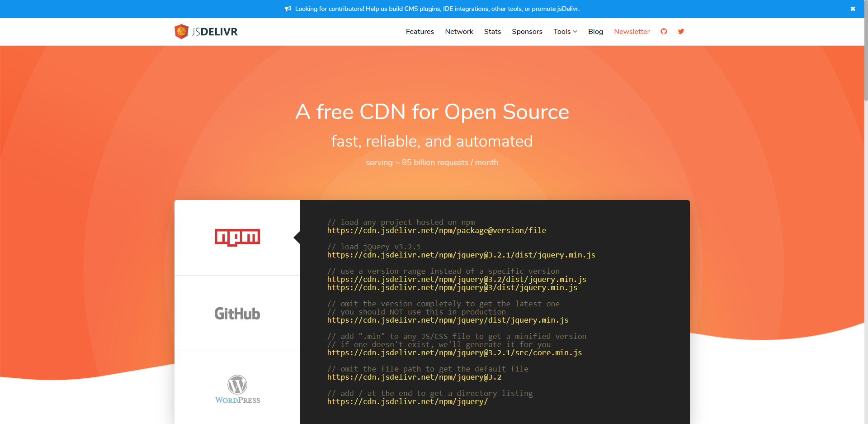Viewport: 868px width, 424px height.
Task: Select the WordPress logo tab
Action: [237, 389]
